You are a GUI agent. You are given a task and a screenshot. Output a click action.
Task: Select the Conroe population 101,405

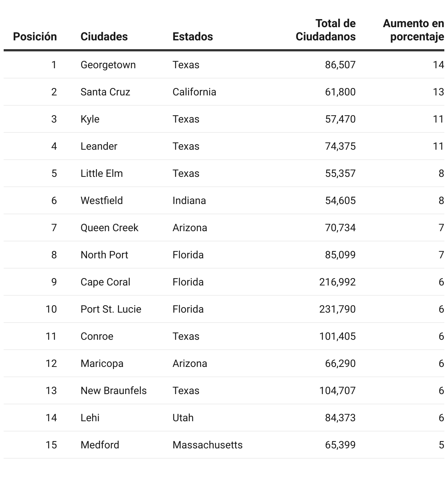point(337,336)
